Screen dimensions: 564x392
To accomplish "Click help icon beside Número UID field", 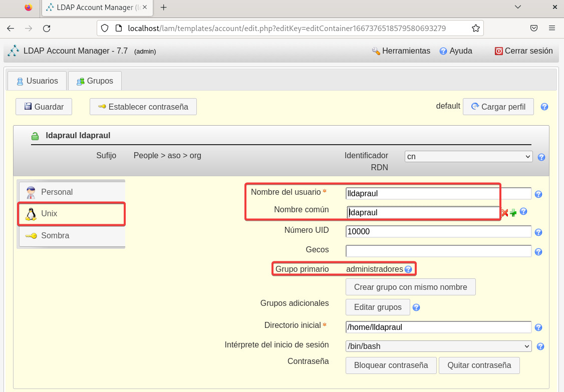I will (x=538, y=232).
